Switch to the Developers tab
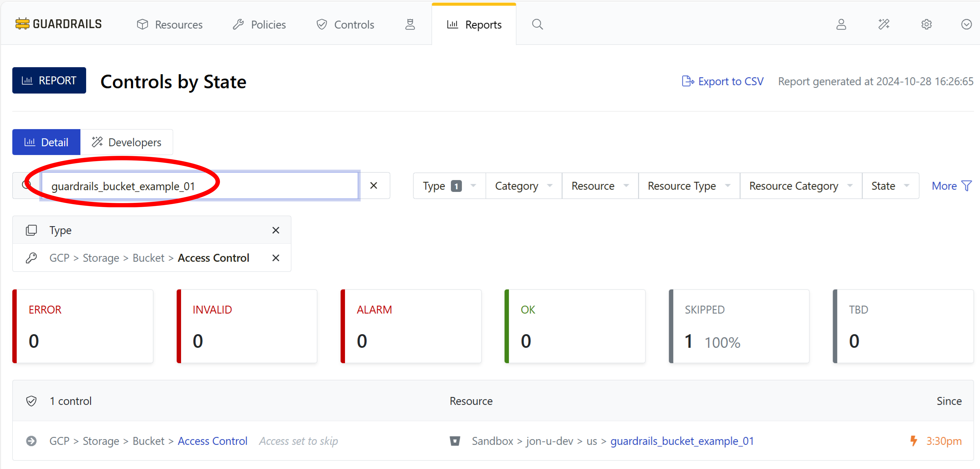 (x=127, y=142)
